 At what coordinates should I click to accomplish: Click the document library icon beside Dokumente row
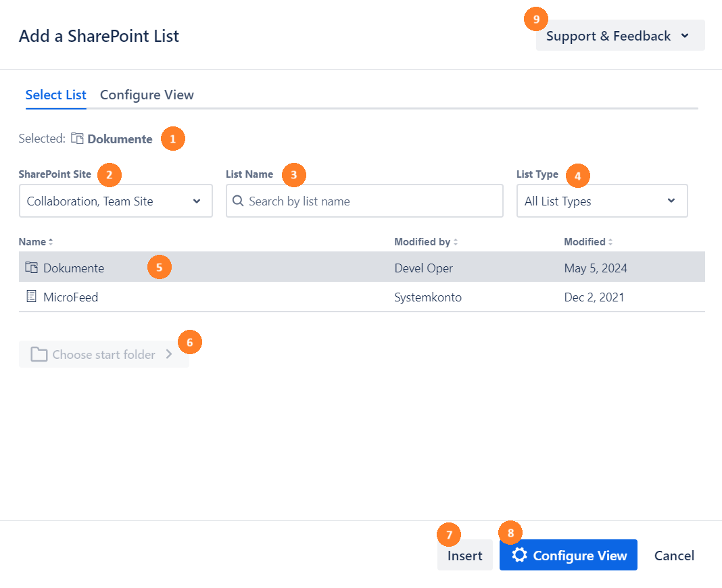[31, 268]
